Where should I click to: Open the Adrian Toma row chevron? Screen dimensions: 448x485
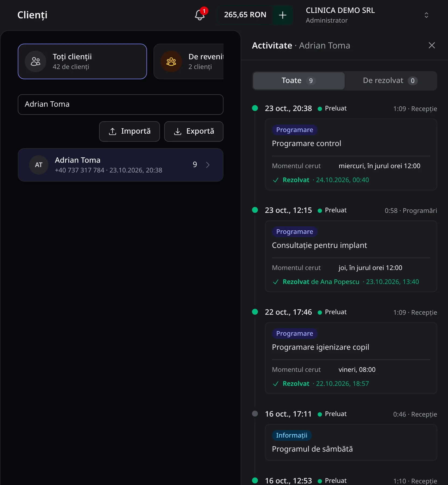[208, 165]
